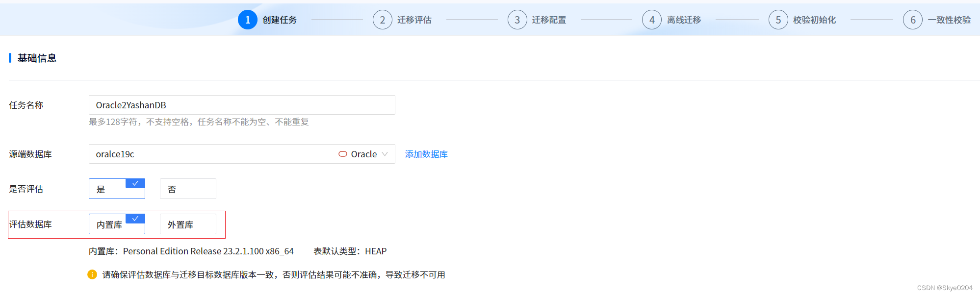The width and height of the screenshot is (980, 296).
Task: Click step 5 circle for 校验初始化
Action: click(x=778, y=20)
